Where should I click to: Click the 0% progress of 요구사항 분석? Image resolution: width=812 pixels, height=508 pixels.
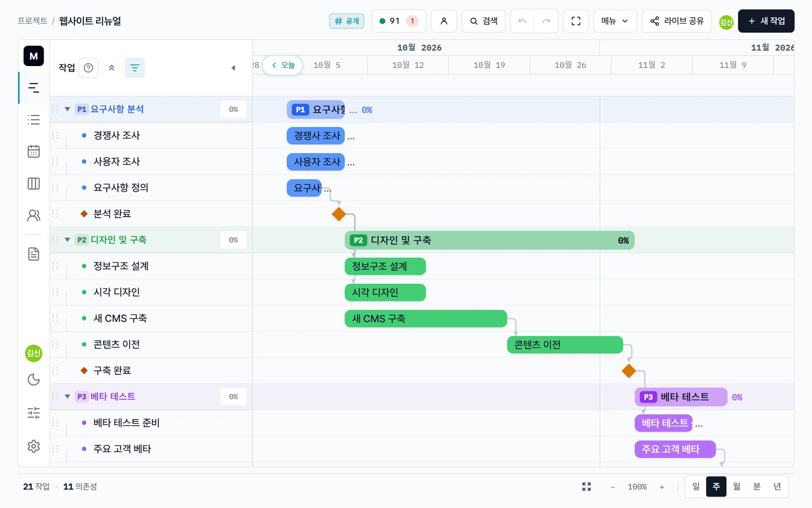233,109
